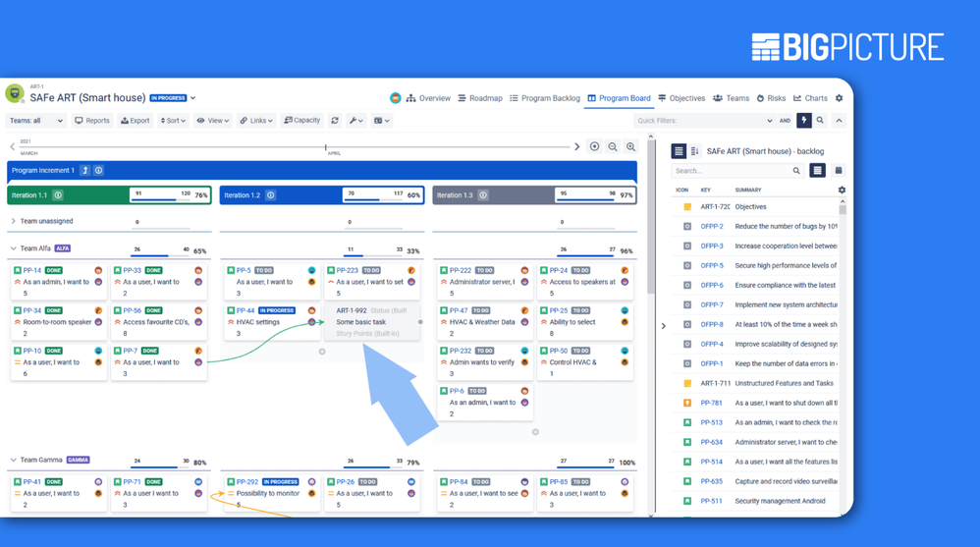Screen dimensions: 980x547
Task: Open the Quick Filters dropdown
Action: coord(704,121)
